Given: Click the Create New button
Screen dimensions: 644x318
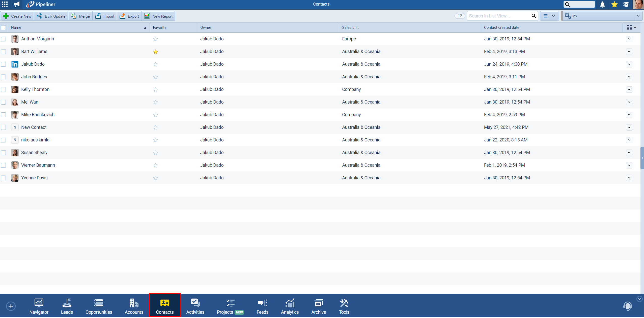Looking at the screenshot, I should 17,16.
